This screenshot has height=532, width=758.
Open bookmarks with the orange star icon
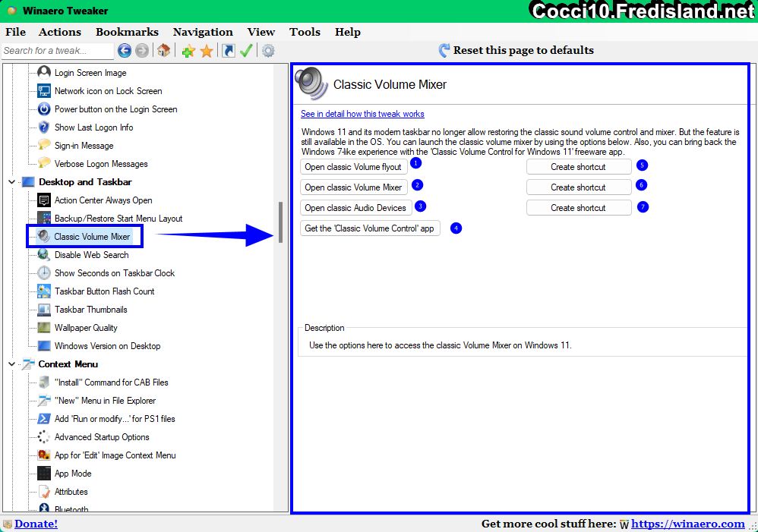tap(207, 51)
